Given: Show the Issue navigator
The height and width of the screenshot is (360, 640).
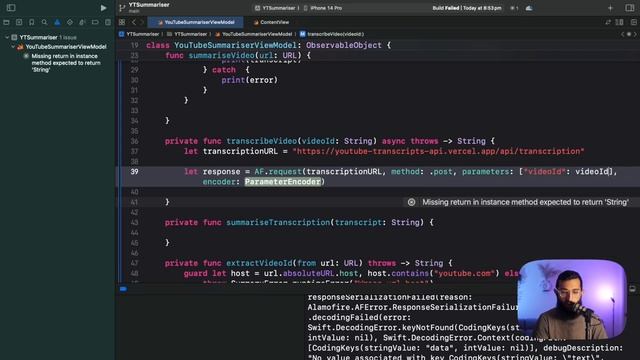Looking at the screenshot, I should point(57,22).
